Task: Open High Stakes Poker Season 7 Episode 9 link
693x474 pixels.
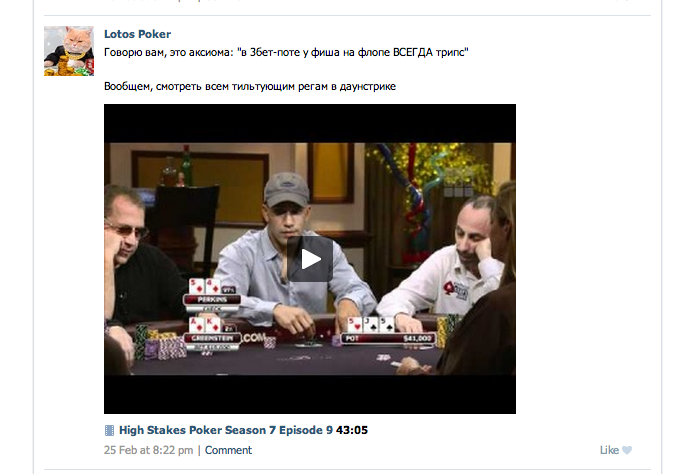Action: point(226,430)
